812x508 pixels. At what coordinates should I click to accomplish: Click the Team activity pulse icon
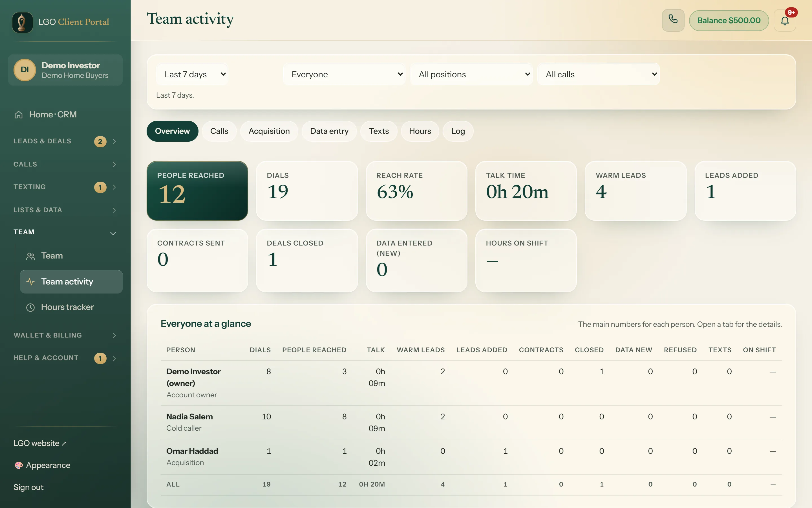coord(30,282)
